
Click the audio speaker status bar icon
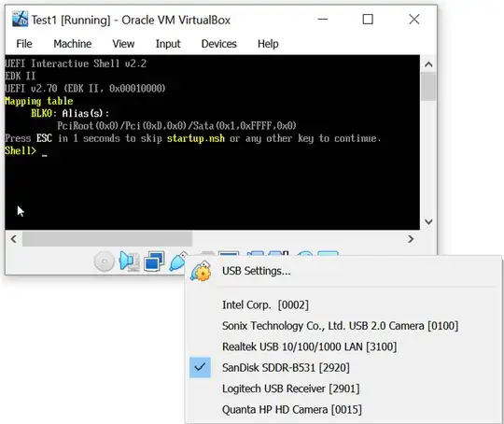point(129,261)
